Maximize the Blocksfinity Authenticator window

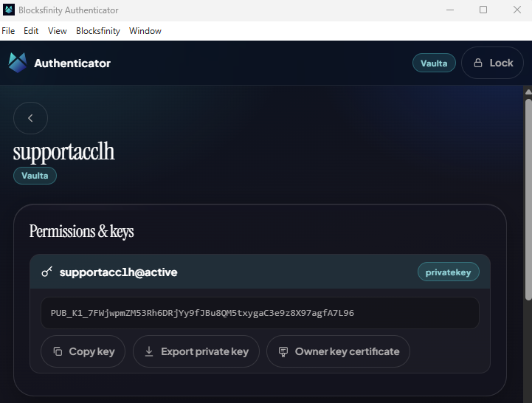point(483,10)
